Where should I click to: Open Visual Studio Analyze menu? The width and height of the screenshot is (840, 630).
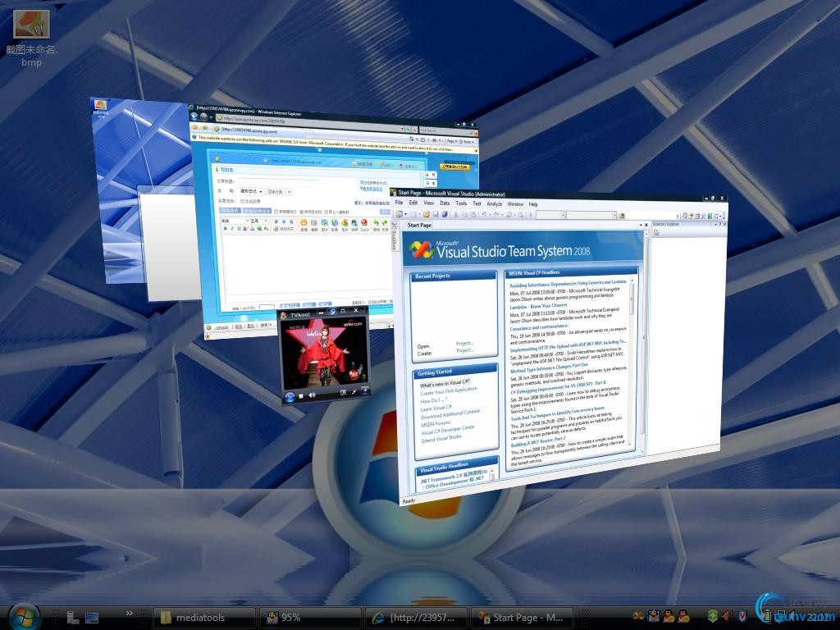point(495,203)
